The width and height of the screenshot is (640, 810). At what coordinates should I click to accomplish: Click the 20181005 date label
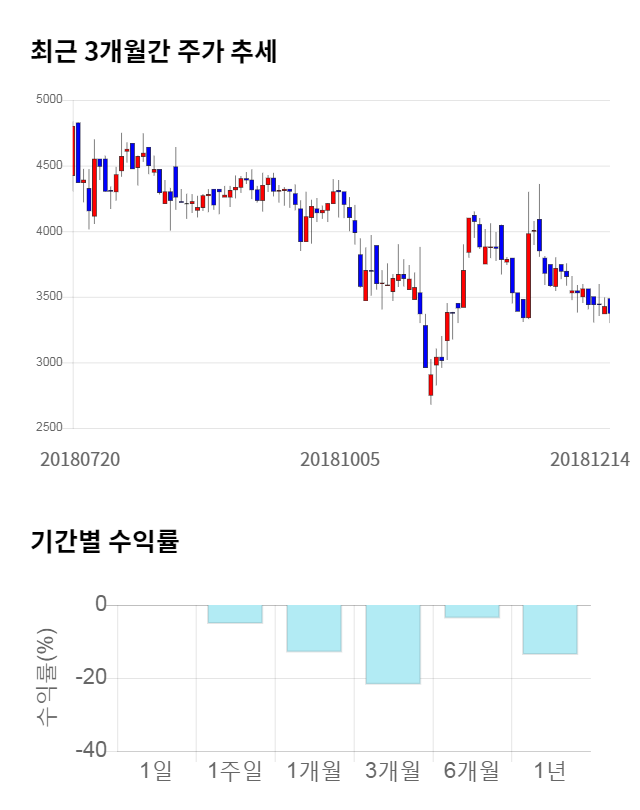(x=340, y=459)
